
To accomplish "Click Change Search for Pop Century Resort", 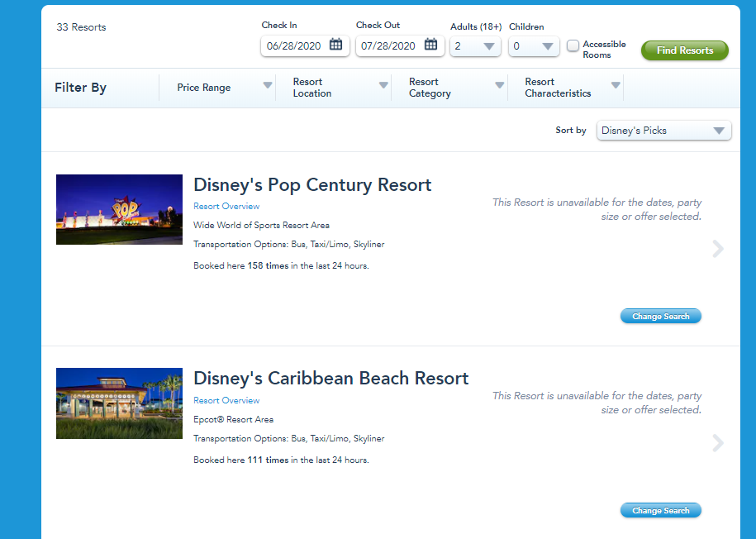I will (x=660, y=317).
